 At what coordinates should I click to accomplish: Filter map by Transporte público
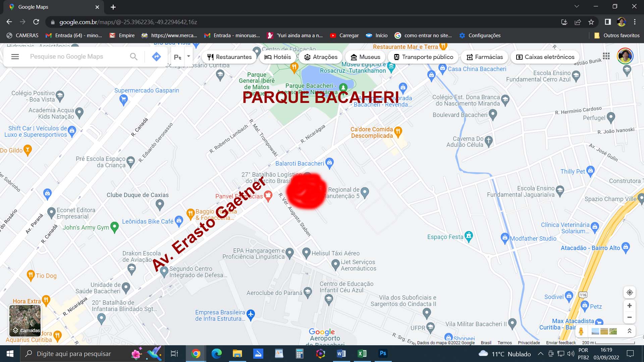tap(423, 57)
